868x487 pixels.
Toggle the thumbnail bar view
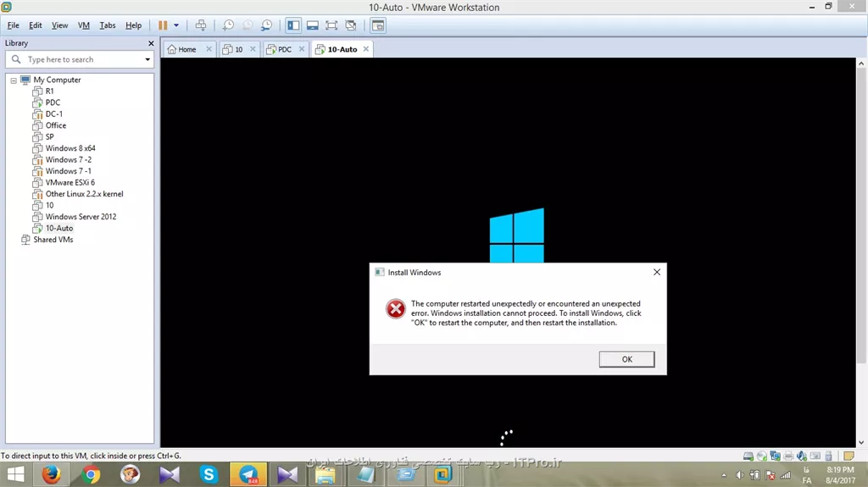(313, 25)
